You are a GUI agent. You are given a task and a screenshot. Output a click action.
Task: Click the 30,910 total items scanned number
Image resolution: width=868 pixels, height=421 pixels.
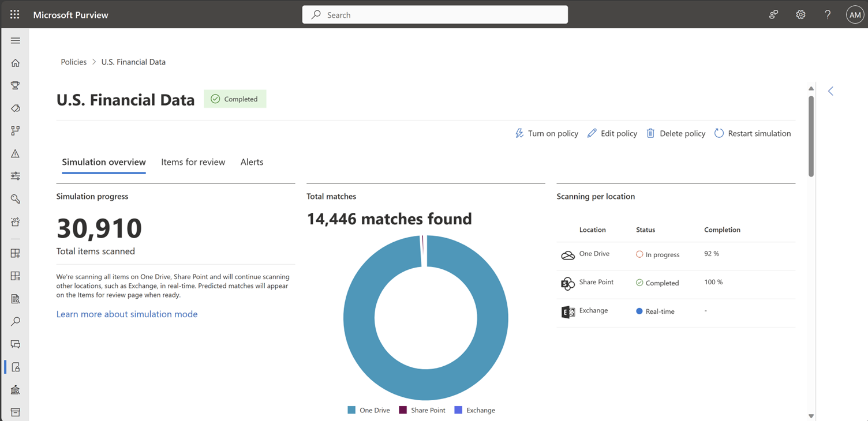point(99,228)
